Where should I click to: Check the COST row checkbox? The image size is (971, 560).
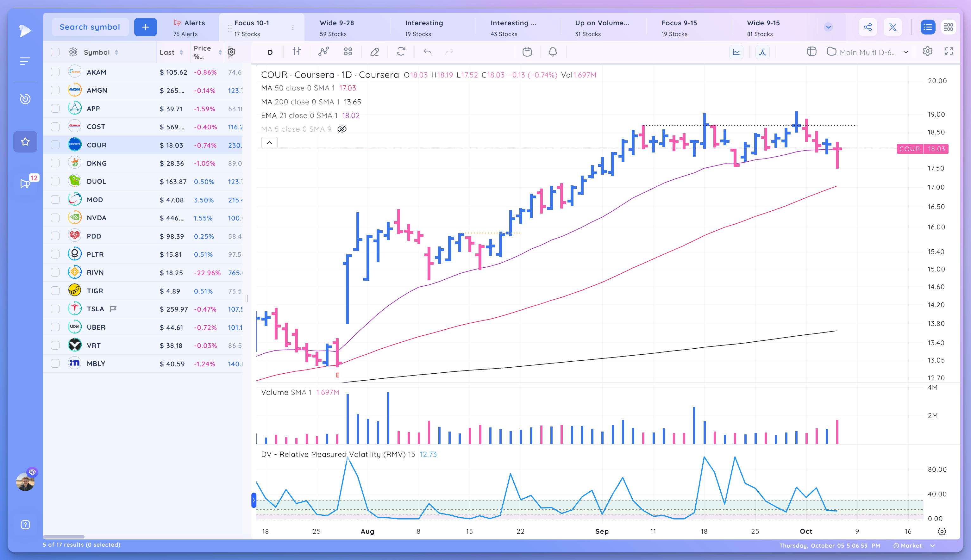coord(55,127)
